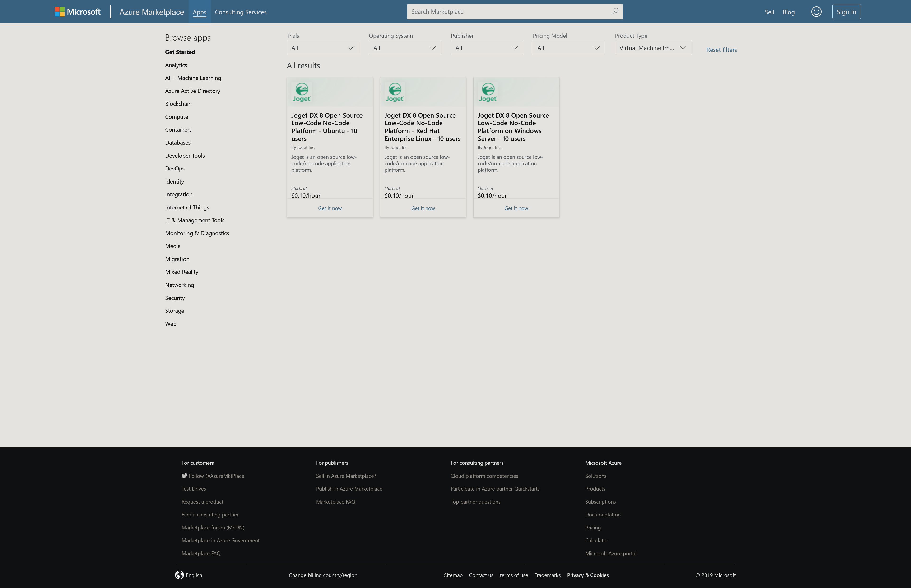Click the smiley feedback icon

[x=816, y=12]
